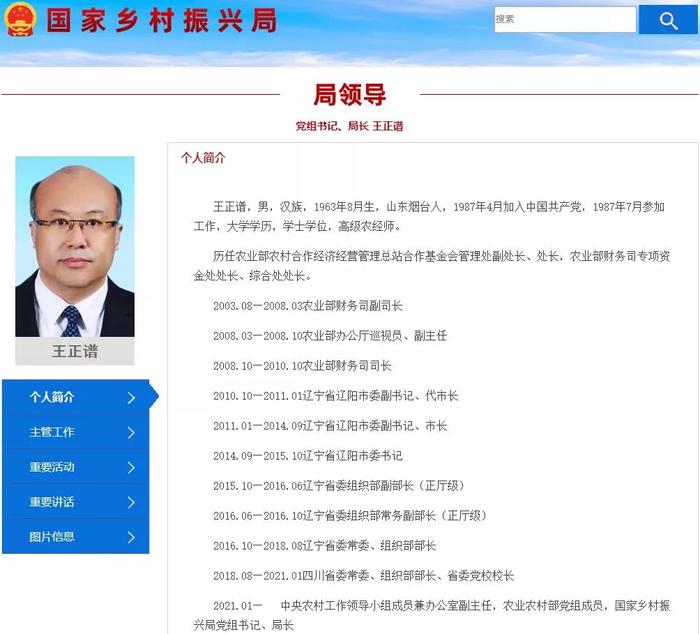
Task: Click the 国家乡村振兴局 site title
Action: [162, 21]
